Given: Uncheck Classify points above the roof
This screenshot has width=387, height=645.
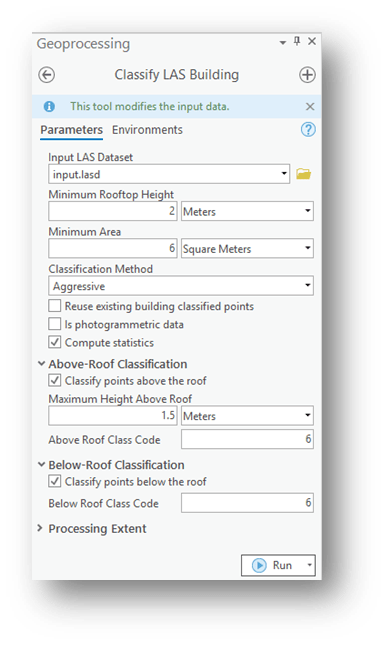Looking at the screenshot, I should (x=55, y=380).
